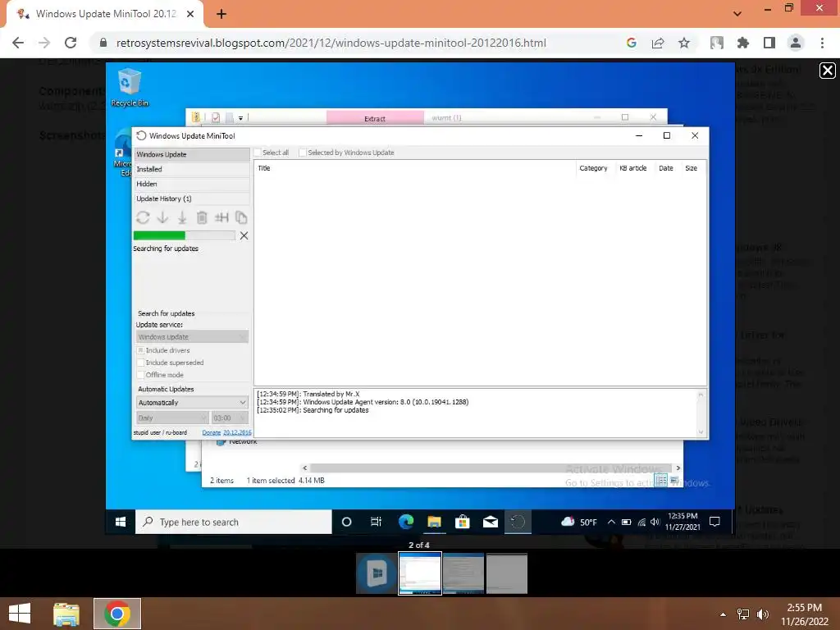This screenshot has height=630, width=840.
Task: Click the MiniTool hide updates icon
Action: (x=221, y=217)
